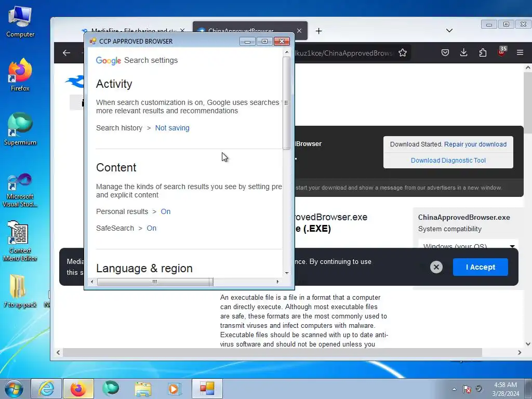Viewport: 532px width, 399px height.
Task: Switch to Firefox in the taskbar
Action: 78,389
